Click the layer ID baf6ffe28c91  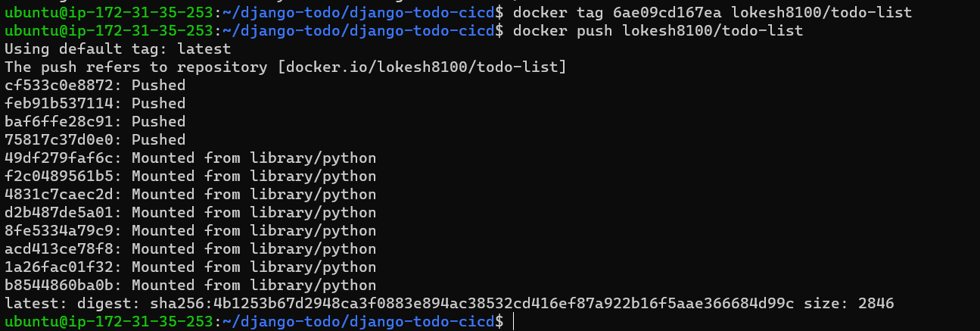63,121
